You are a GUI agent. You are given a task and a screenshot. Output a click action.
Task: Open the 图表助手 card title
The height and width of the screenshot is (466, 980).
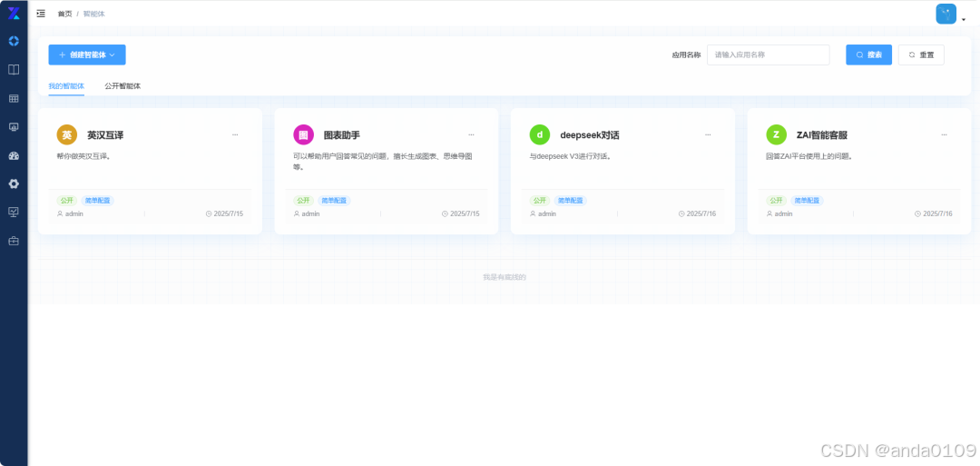[342, 135]
